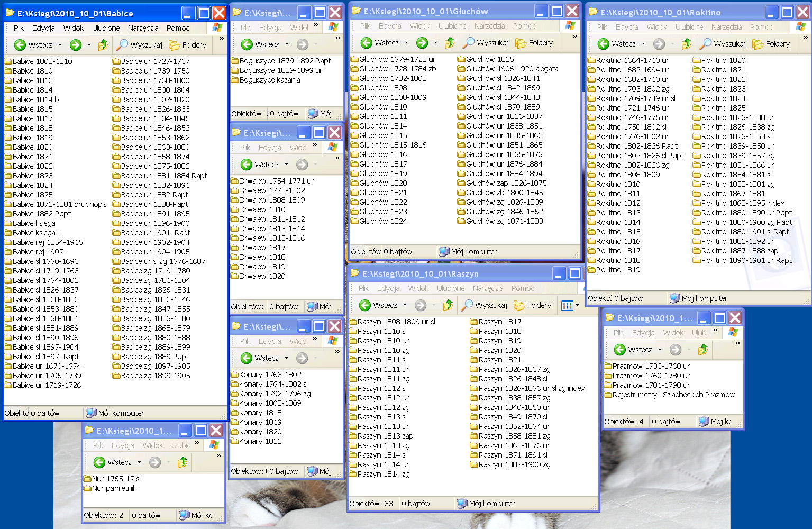Click the green forward arrow in Głuchów window
812x529 pixels.
[x=422, y=43]
